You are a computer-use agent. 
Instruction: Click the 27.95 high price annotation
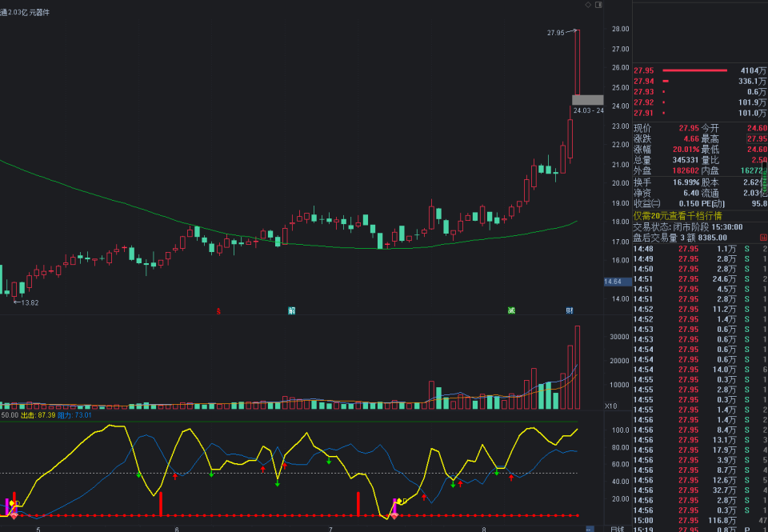(x=555, y=33)
